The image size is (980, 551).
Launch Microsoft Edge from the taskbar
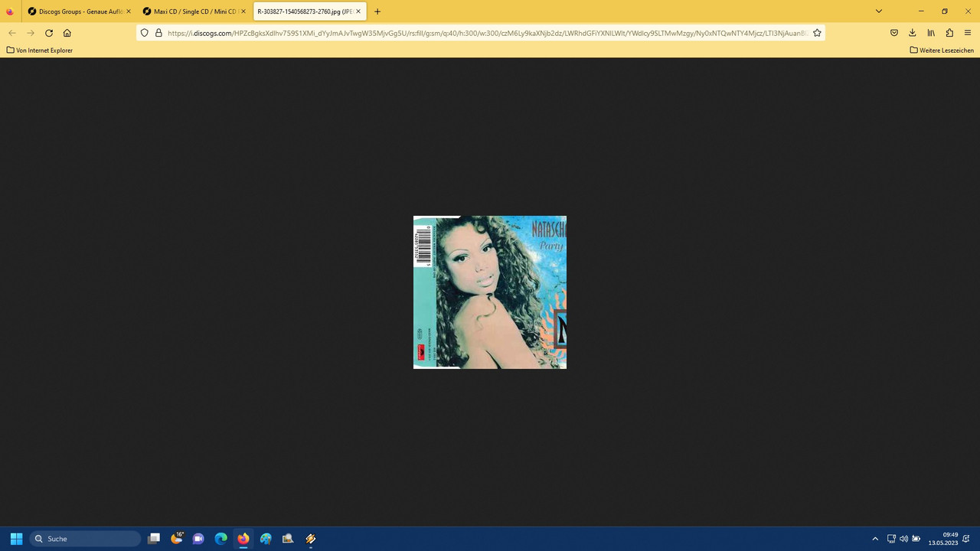pos(220,539)
